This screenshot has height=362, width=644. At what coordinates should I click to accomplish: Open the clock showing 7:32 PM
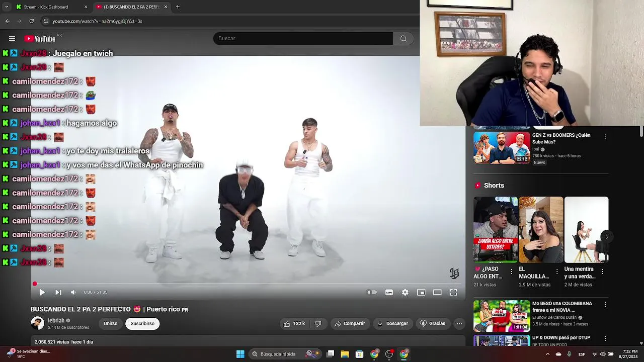coord(629,354)
